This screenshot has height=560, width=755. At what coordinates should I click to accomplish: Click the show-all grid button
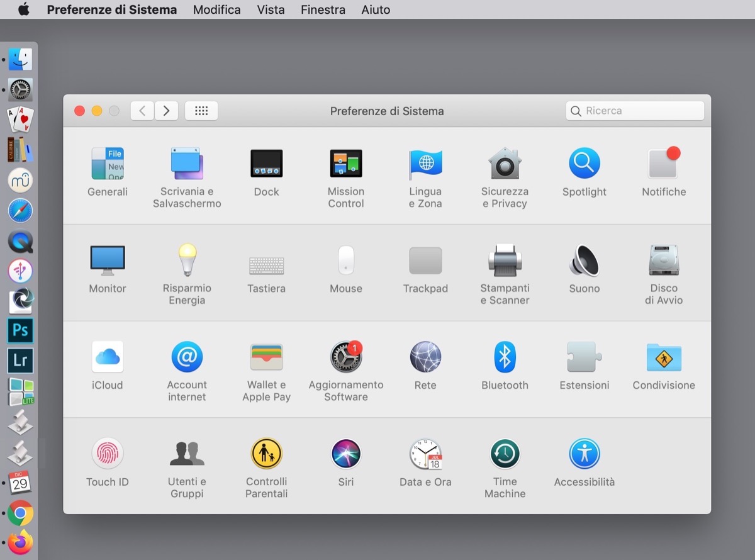point(201,111)
